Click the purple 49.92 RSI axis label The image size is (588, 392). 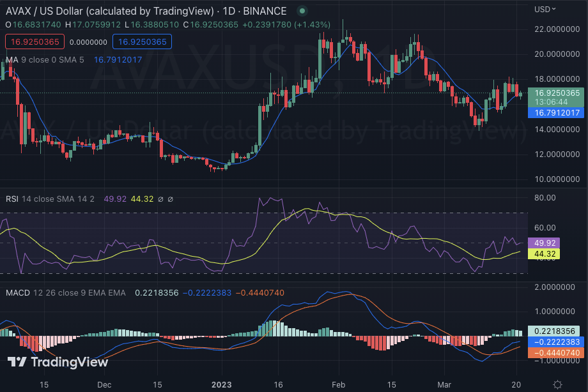pyautogui.click(x=544, y=243)
